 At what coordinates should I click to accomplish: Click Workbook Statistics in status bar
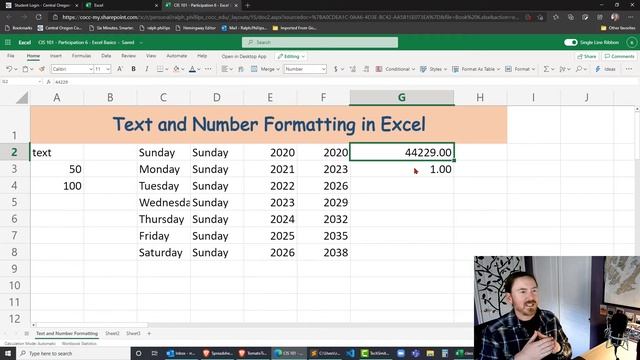click(79, 344)
